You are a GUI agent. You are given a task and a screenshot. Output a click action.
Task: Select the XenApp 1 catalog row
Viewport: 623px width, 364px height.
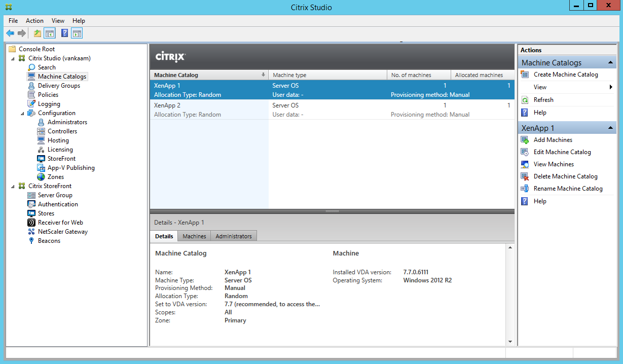[332, 90]
